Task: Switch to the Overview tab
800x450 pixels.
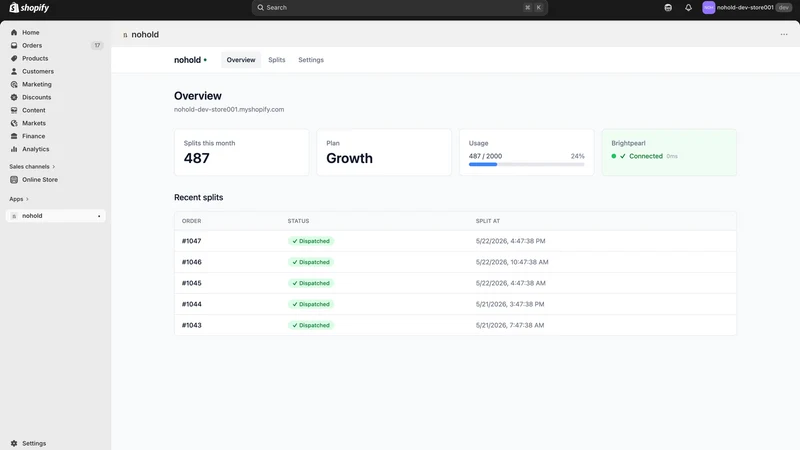Action: click(x=241, y=60)
